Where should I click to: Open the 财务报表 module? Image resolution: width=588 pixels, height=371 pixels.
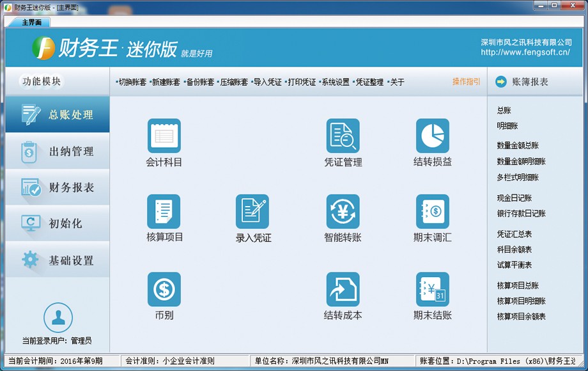pyautogui.click(x=56, y=190)
